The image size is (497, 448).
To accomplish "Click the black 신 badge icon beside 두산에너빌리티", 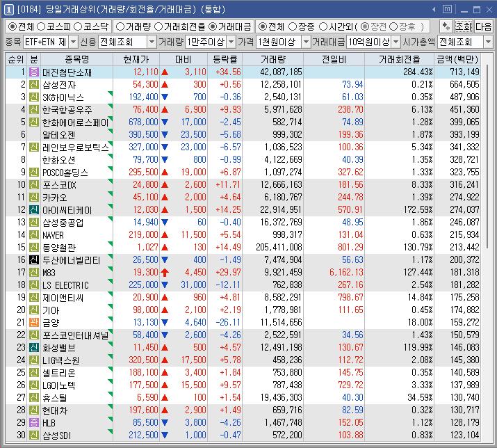I will (x=34, y=260).
